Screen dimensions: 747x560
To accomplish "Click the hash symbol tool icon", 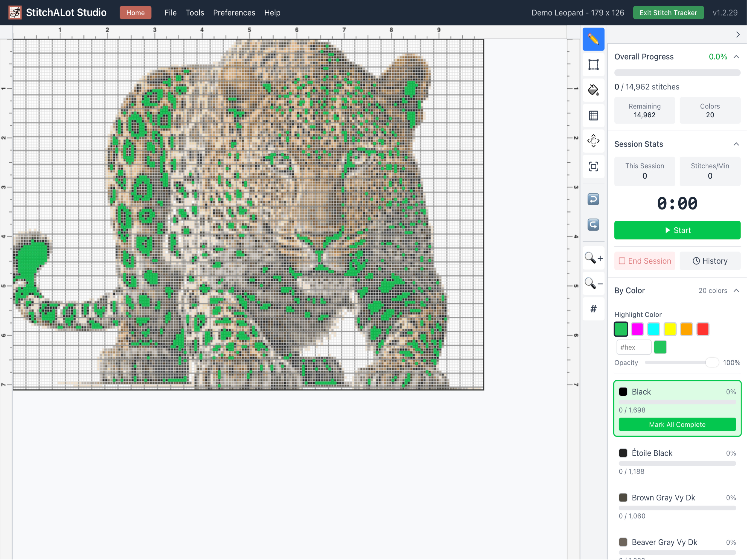I will pyautogui.click(x=593, y=309).
